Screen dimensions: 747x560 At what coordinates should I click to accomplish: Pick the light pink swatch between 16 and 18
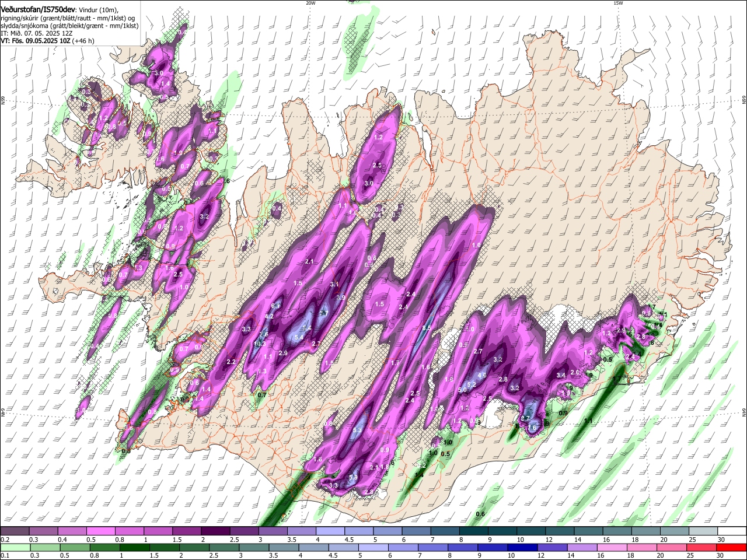pos(611,547)
